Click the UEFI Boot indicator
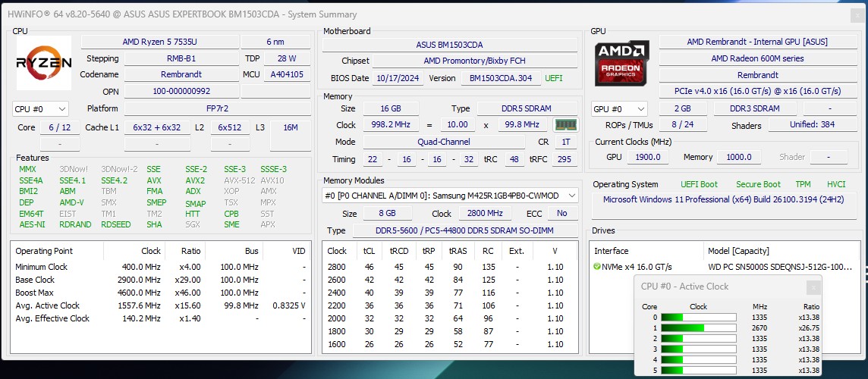Screen dimensions: 868x379 point(699,184)
